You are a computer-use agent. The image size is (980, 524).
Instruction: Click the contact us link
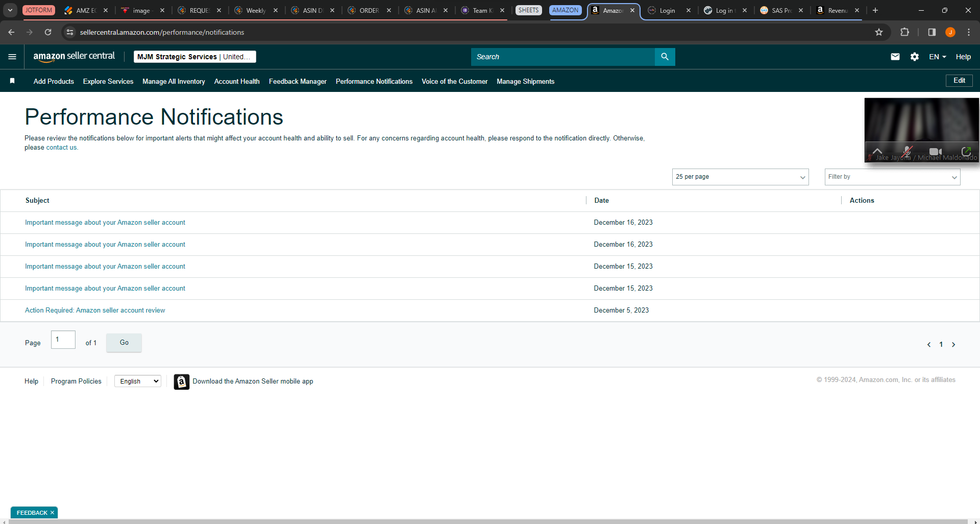61,148
